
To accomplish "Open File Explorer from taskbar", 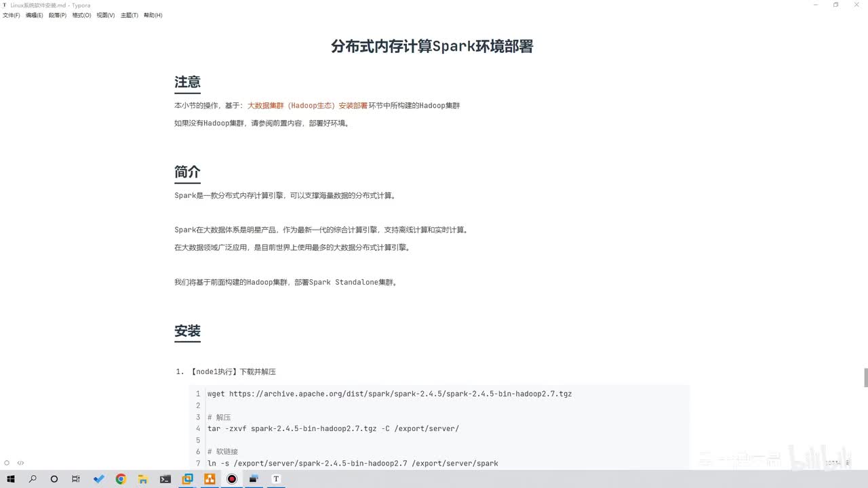I will pos(143,479).
